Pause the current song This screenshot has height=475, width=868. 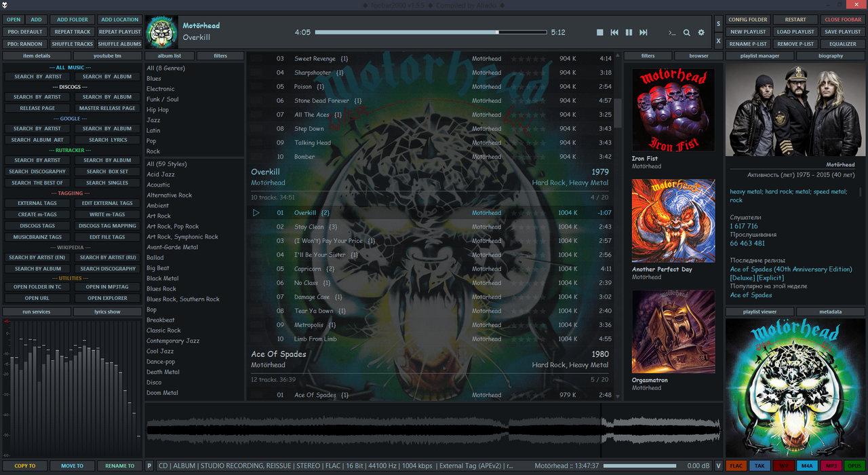click(629, 33)
